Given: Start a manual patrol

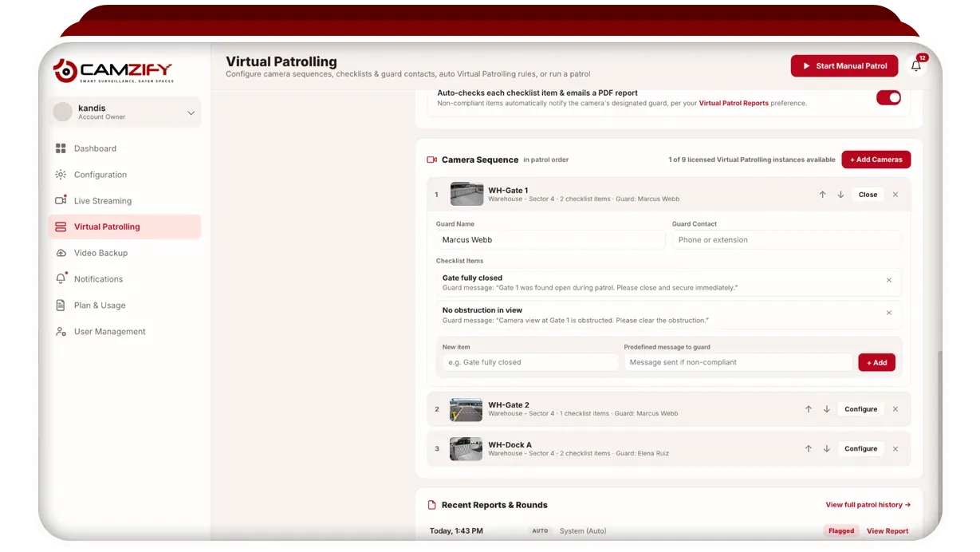Looking at the screenshot, I should (844, 66).
